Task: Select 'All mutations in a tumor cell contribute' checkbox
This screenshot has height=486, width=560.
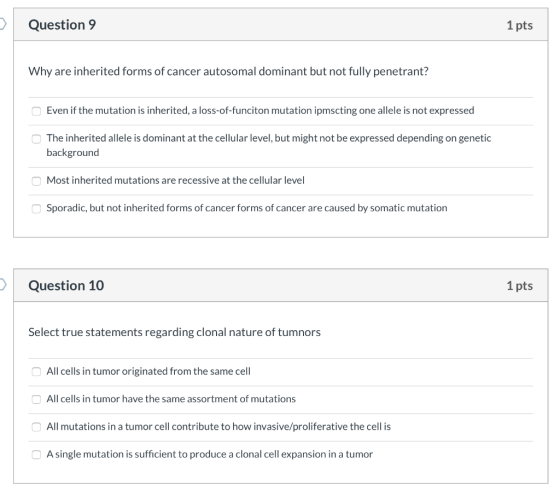Action: pyautogui.click(x=36, y=427)
